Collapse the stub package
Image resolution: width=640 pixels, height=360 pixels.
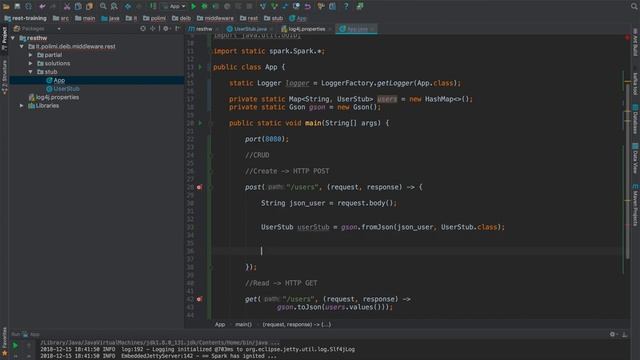[31, 72]
